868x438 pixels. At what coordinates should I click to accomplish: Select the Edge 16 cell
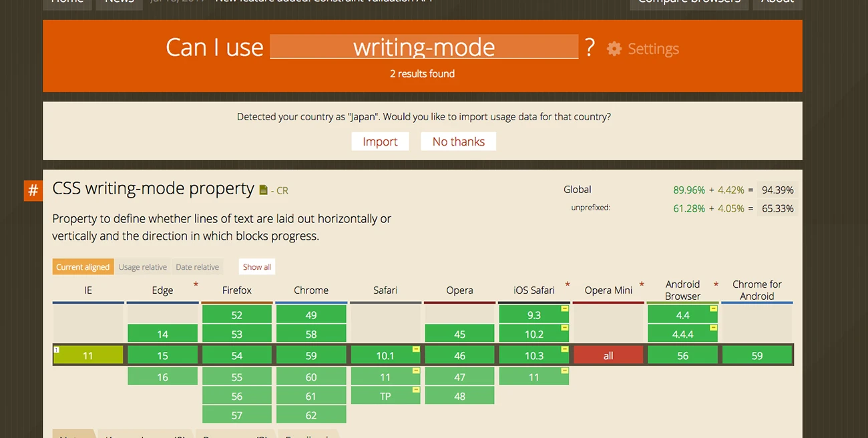(x=162, y=377)
